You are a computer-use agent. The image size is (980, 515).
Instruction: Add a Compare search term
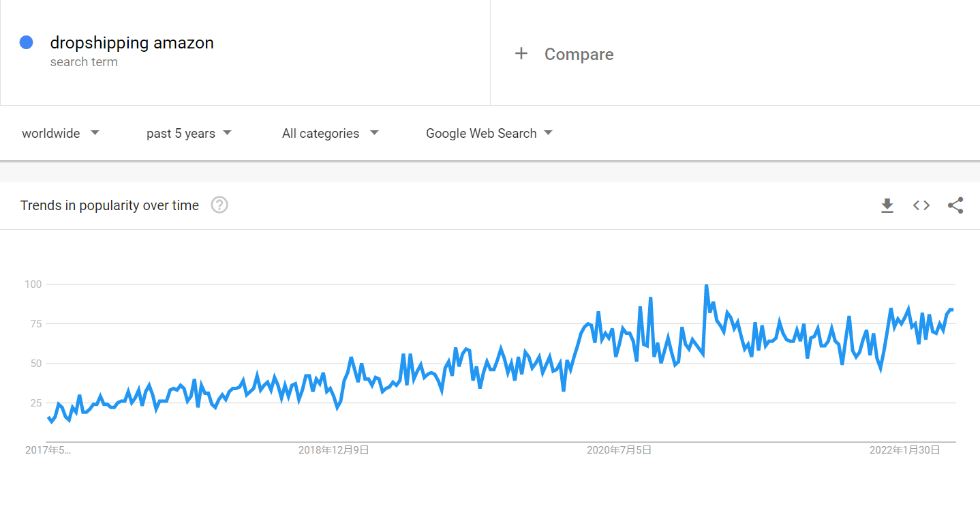tap(579, 54)
